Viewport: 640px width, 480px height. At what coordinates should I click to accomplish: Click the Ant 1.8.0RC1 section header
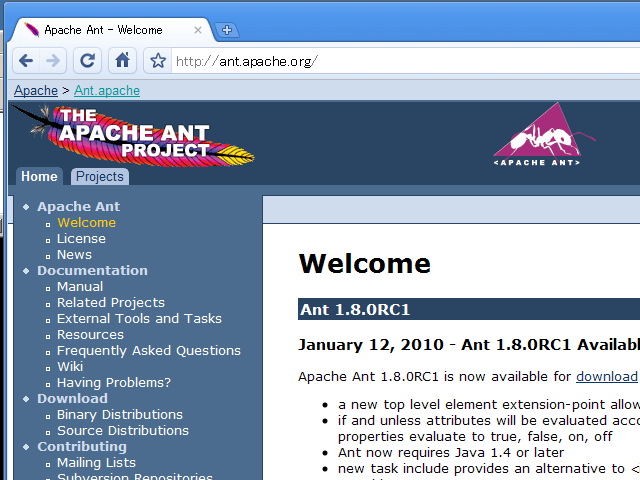point(469,309)
